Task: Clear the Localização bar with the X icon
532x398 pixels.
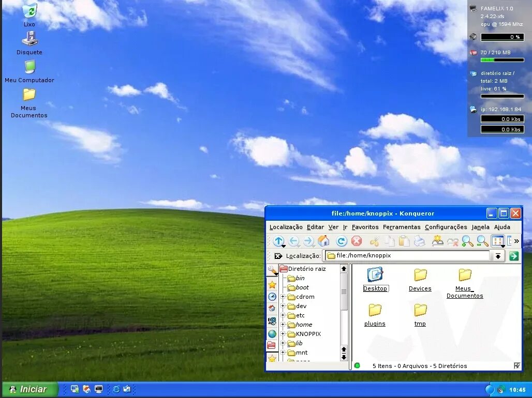Action: 278,256
